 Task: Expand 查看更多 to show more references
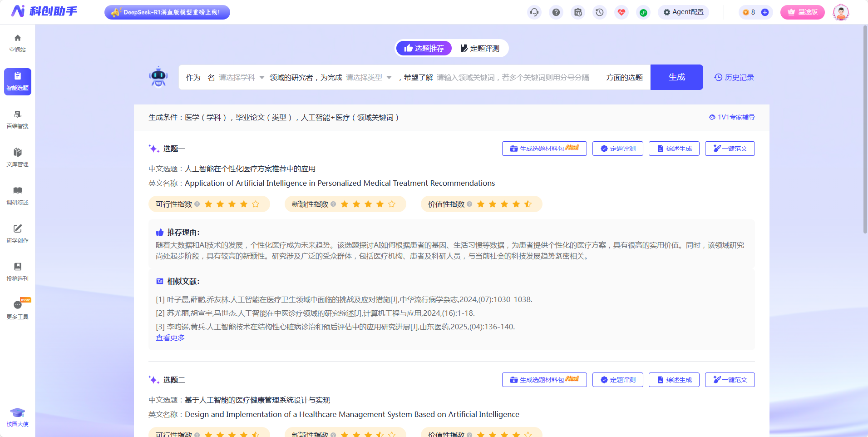click(170, 338)
